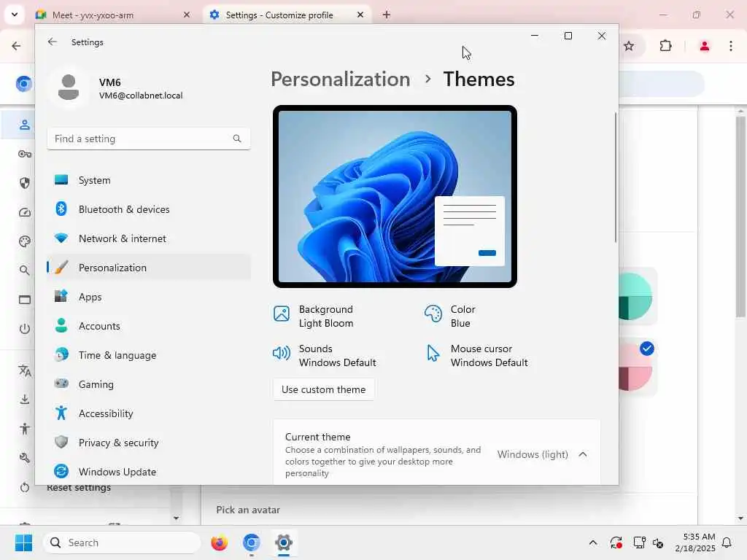Click Chrome settings Downloads icon
Screen dimensions: 747x560
pyautogui.click(x=25, y=399)
